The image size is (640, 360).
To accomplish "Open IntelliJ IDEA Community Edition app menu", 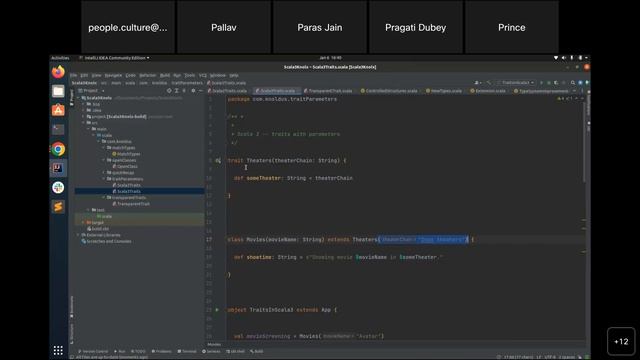I will click(114, 58).
